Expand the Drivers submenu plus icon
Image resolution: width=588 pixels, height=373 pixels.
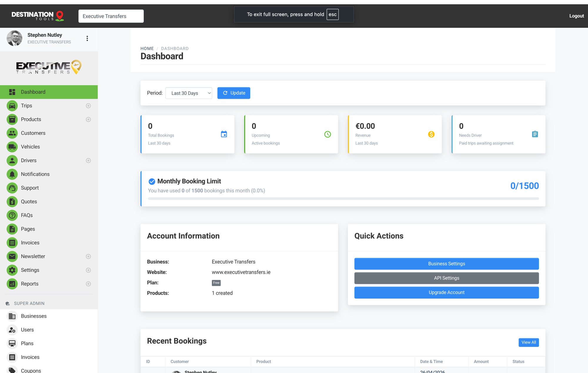(88, 161)
